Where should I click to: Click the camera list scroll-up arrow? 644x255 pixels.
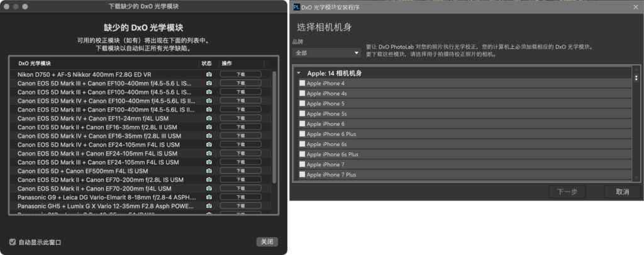(x=636, y=69)
